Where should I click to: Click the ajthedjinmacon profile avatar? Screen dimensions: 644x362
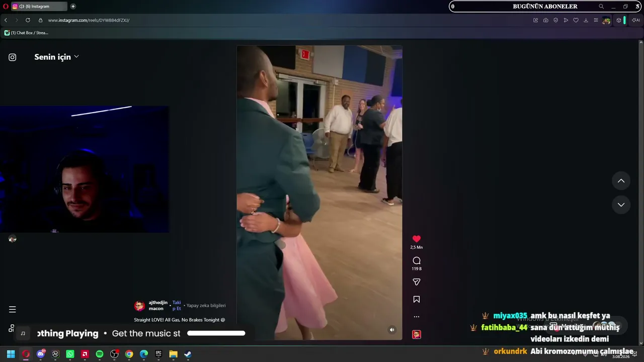139,306
